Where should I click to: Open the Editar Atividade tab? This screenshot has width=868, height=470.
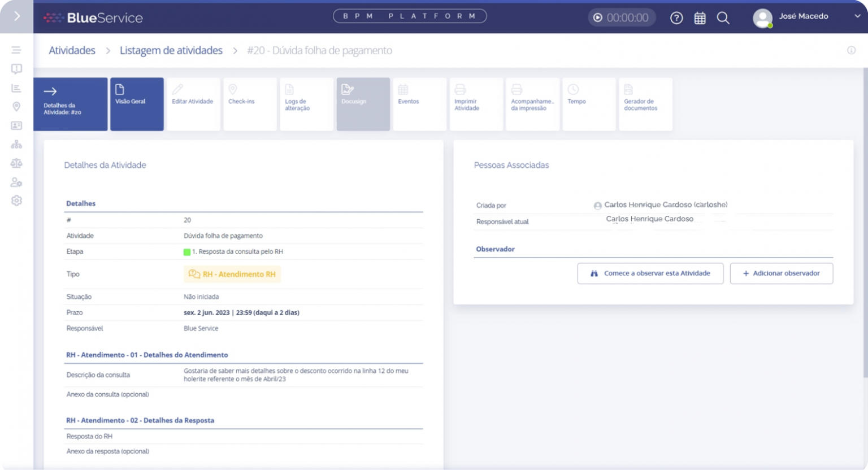[193, 104]
